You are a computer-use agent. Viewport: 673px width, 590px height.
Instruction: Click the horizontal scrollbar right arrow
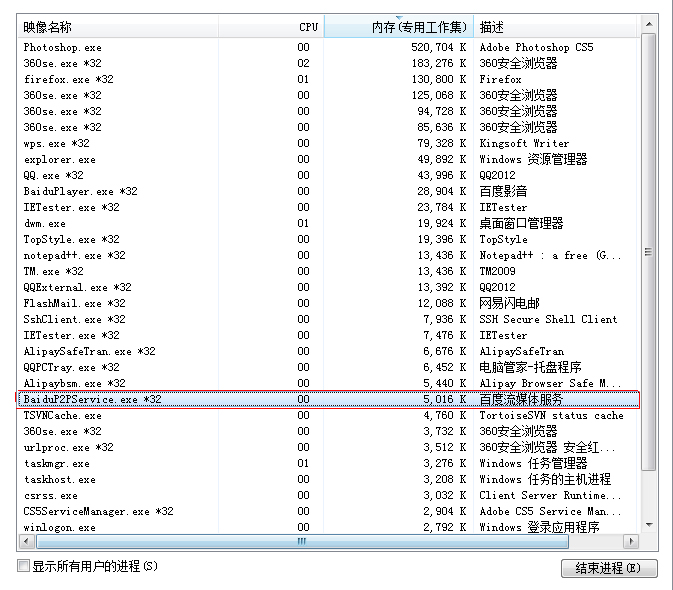click(x=630, y=542)
